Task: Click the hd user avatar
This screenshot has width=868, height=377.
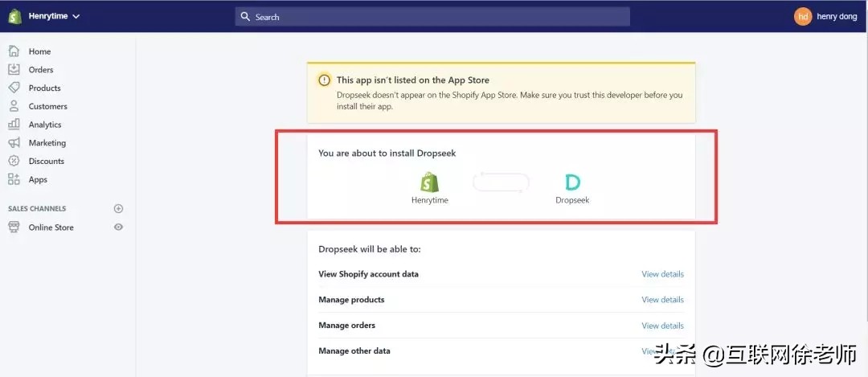Action: pos(802,17)
